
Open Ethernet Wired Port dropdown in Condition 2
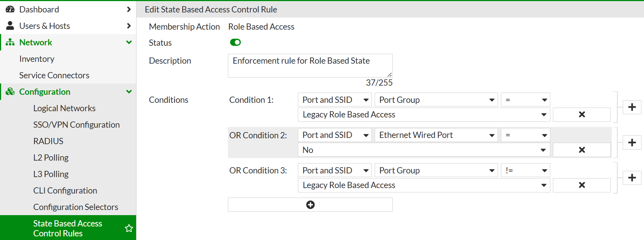click(436, 135)
